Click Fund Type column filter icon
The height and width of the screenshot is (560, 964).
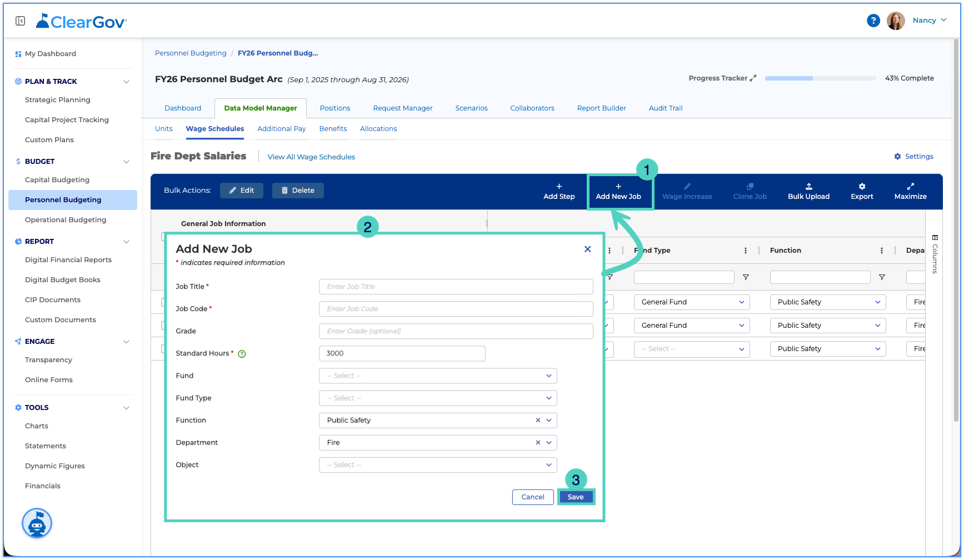coord(746,277)
